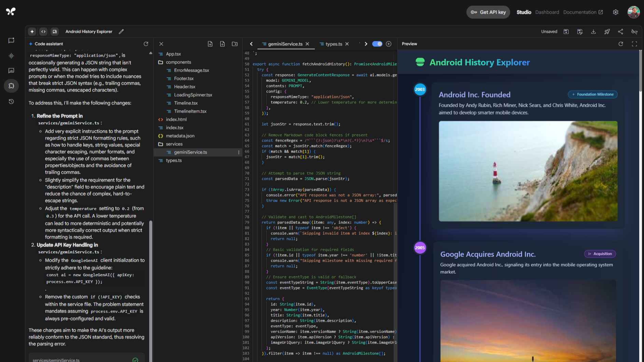Click the lighthouse cliff image
Screen dimensions: 644x362
528,171
